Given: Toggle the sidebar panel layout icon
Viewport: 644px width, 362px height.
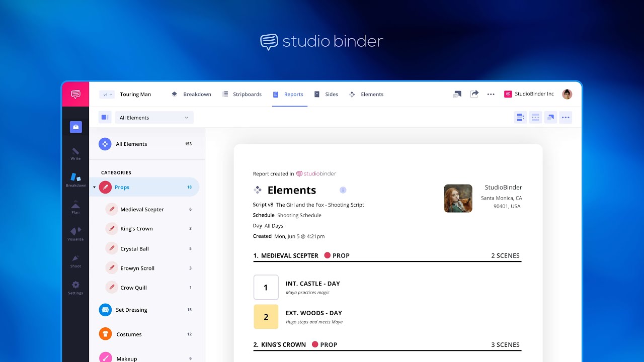Looking at the screenshot, I should (x=105, y=118).
